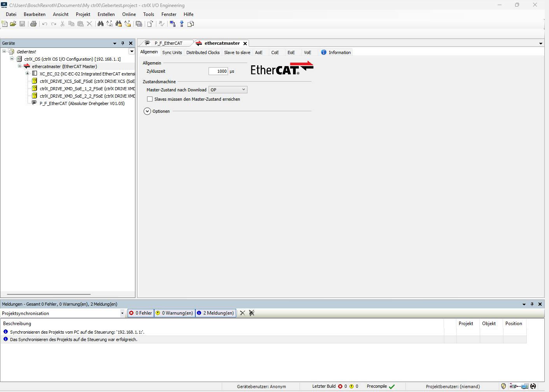Switch to the Distributed Clocks tab
Viewport: 549px width, 392px height.
pos(203,52)
